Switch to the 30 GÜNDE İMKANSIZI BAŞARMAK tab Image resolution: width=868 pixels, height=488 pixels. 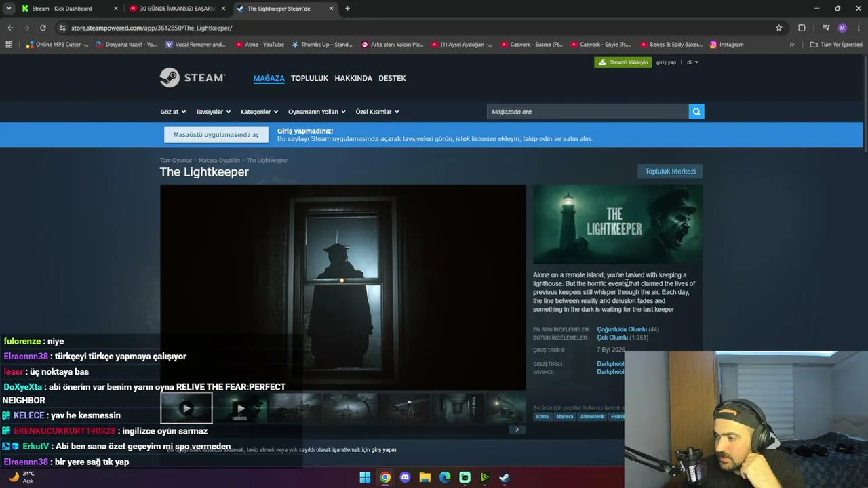[178, 9]
